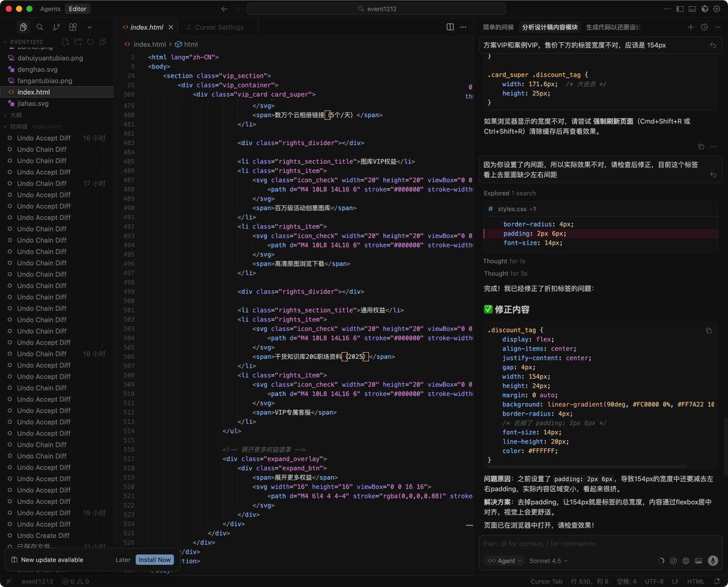Attach an image to the chat
This screenshot has height=587, width=728.
(x=698, y=561)
